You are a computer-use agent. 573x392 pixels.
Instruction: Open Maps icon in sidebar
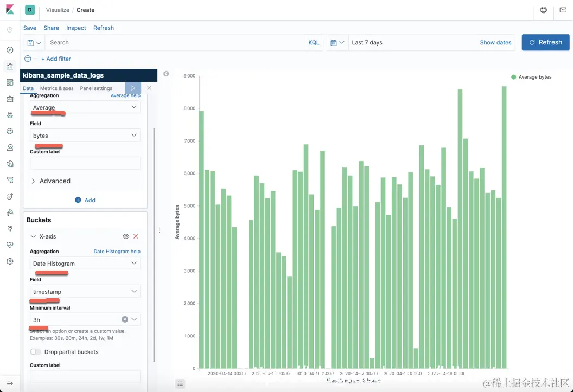tap(10, 115)
